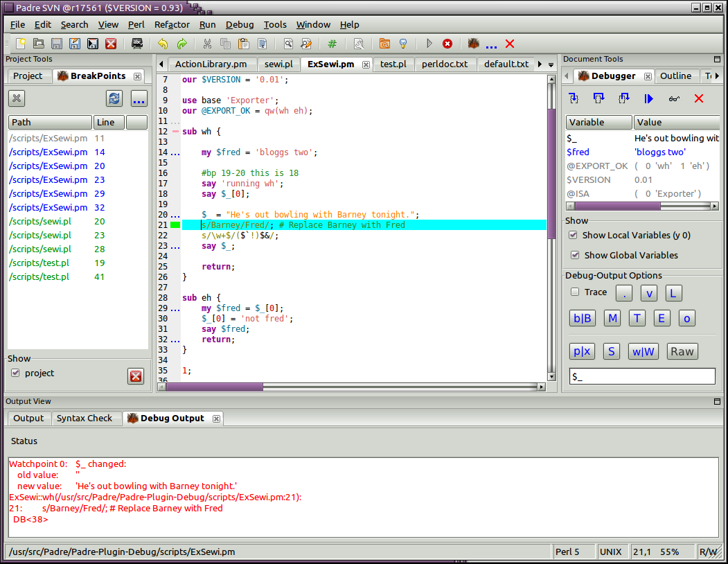Click the $_ expression input field
728x564 pixels.
(642, 376)
